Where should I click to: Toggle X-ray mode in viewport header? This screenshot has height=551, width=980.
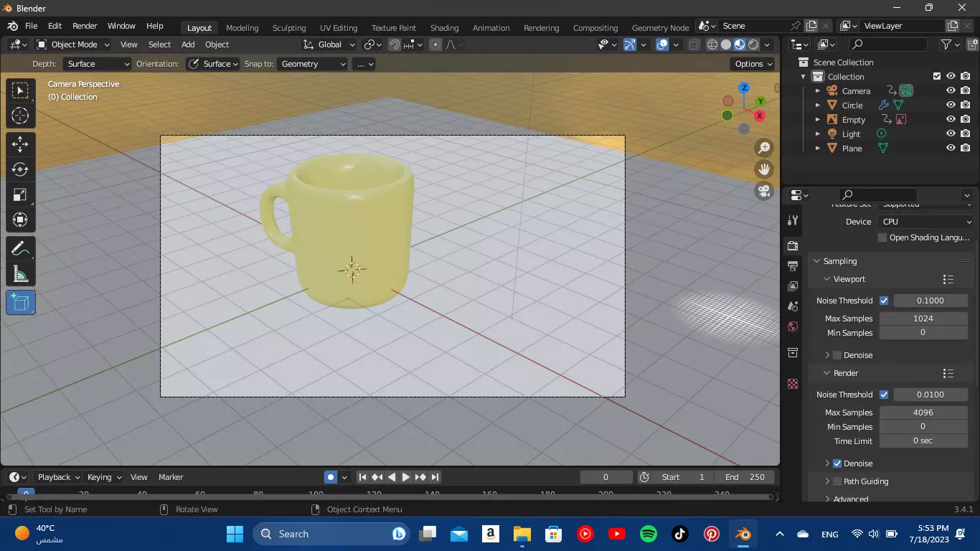[x=694, y=44]
